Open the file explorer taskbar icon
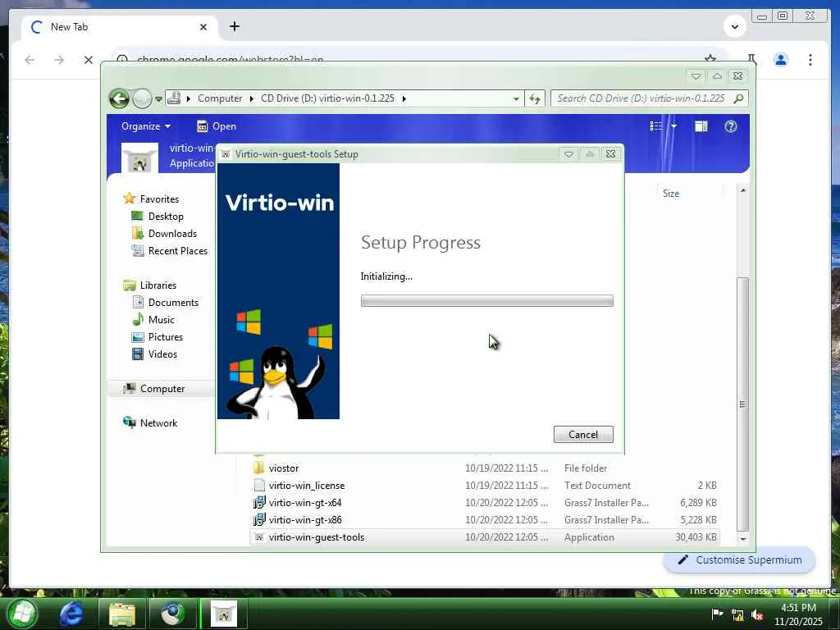The height and width of the screenshot is (630, 840). (122, 614)
